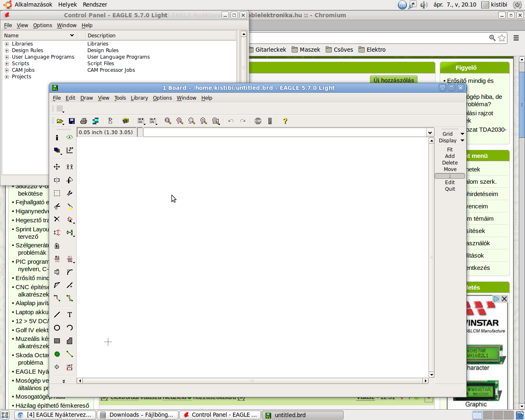
Task: Switch to Downloads taskbar window
Action: point(137,415)
